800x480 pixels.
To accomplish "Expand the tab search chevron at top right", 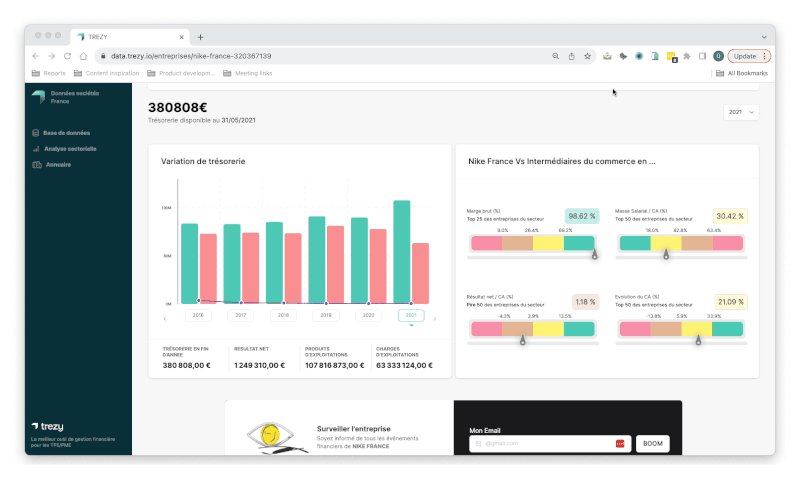I will pos(764,37).
